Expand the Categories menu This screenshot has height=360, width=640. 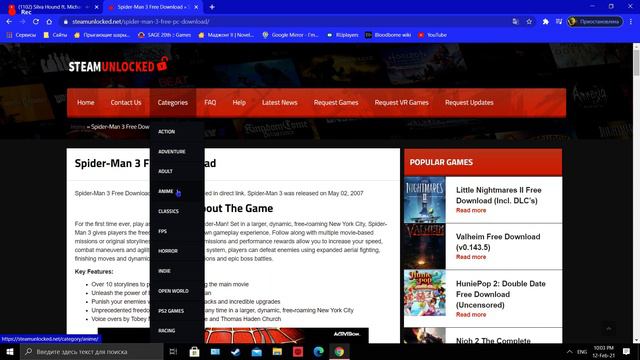[x=173, y=102]
